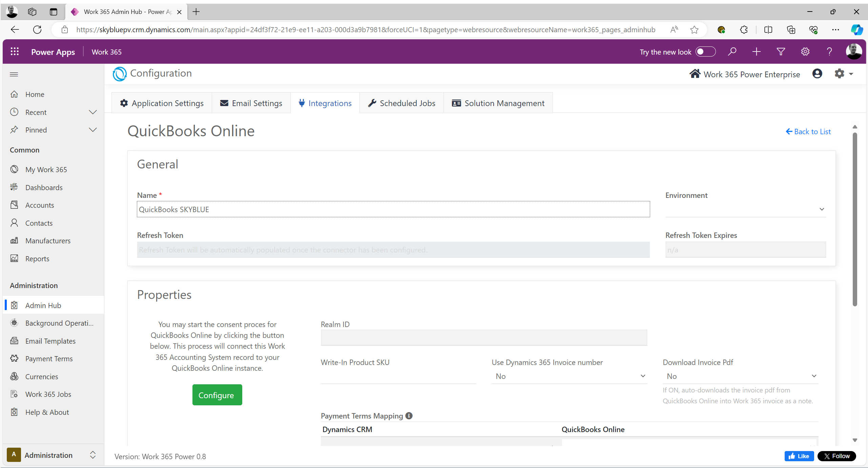This screenshot has height=468, width=868.
Task: Click the green Configure button
Action: [217, 395]
